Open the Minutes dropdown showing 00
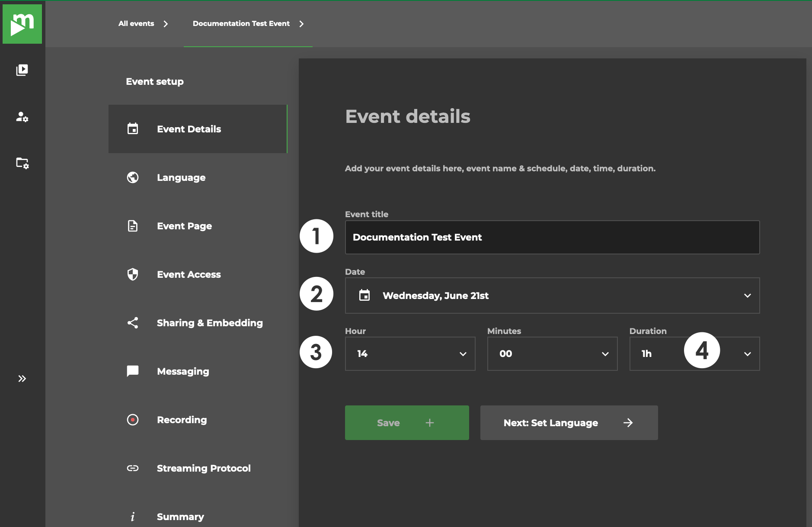The image size is (812, 527). tap(552, 354)
